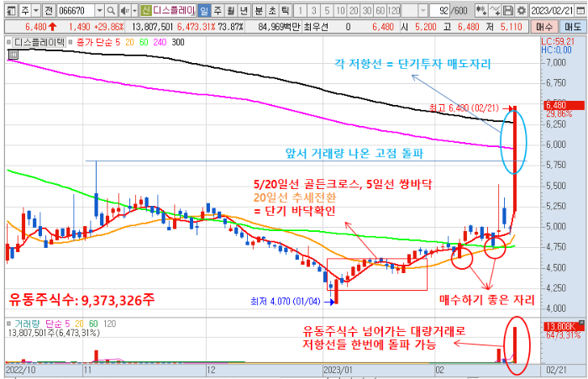Click the green 신 badge icon
The height and width of the screenshot is (379, 588).
pyautogui.click(x=146, y=11)
